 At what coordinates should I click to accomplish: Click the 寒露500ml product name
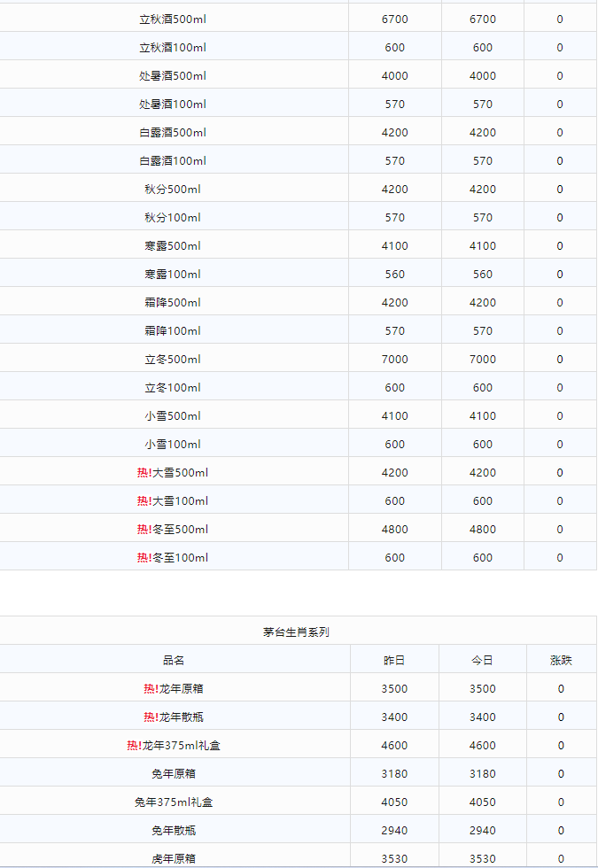[173, 246]
